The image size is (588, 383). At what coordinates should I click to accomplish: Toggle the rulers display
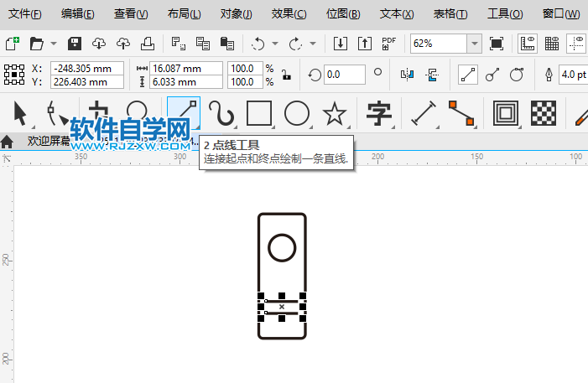tap(528, 44)
